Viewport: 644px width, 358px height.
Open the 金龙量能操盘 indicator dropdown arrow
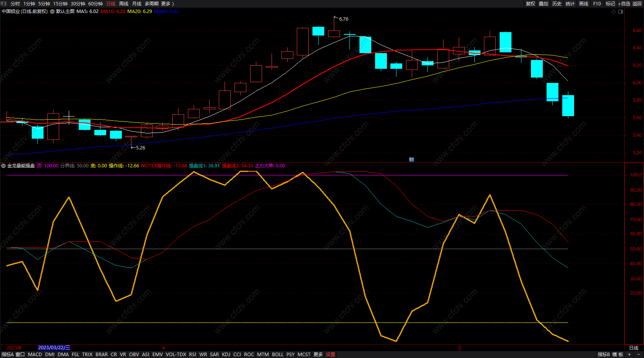[3, 166]
